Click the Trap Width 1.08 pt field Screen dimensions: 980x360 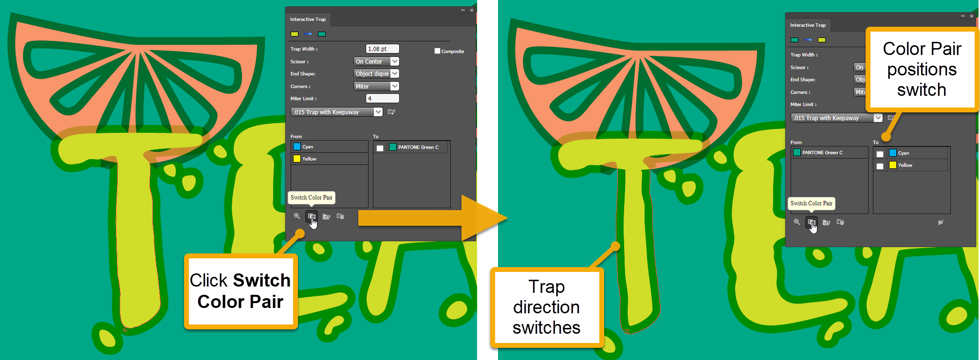tap(382, 49)
